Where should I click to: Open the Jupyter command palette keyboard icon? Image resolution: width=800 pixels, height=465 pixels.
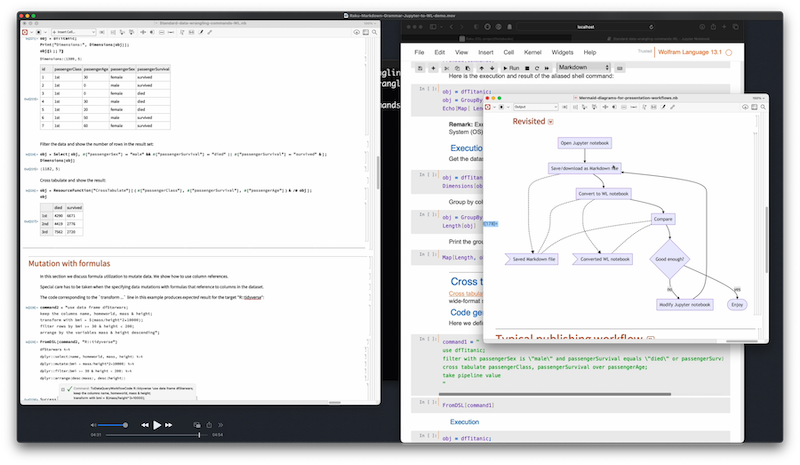pyautogui.click(x=619, y=68)
